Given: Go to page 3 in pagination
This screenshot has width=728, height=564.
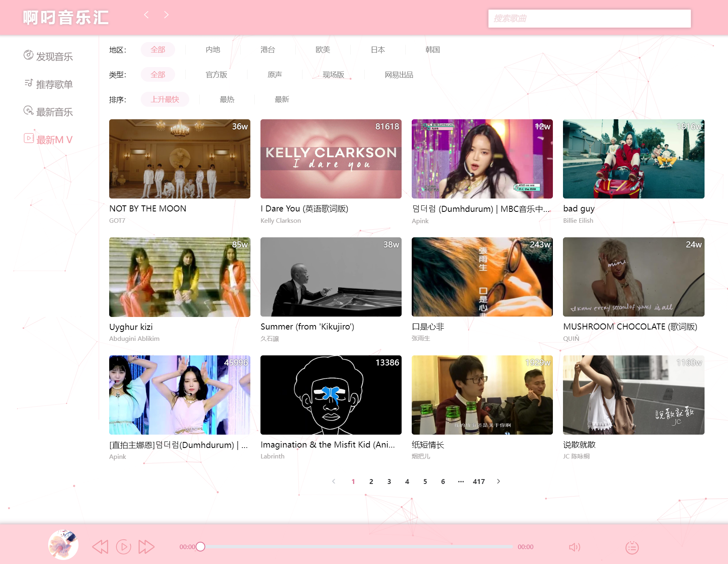Looking at the screenshot, I should tap(389, 482).
